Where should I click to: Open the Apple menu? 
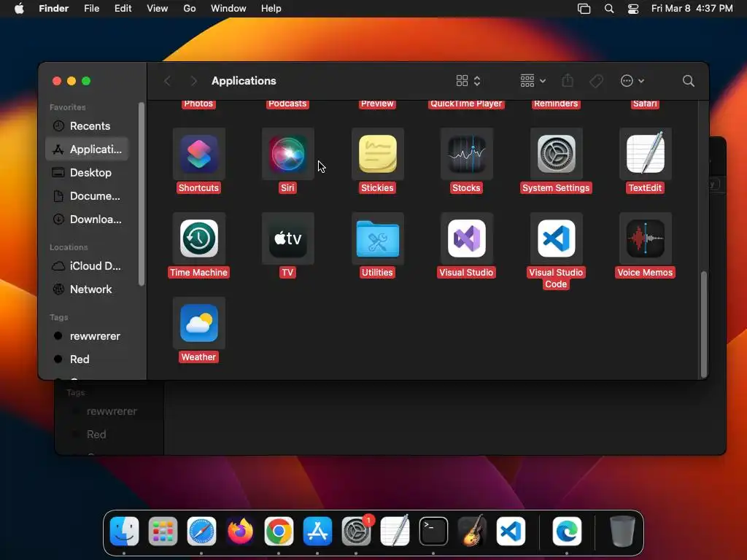19,9
